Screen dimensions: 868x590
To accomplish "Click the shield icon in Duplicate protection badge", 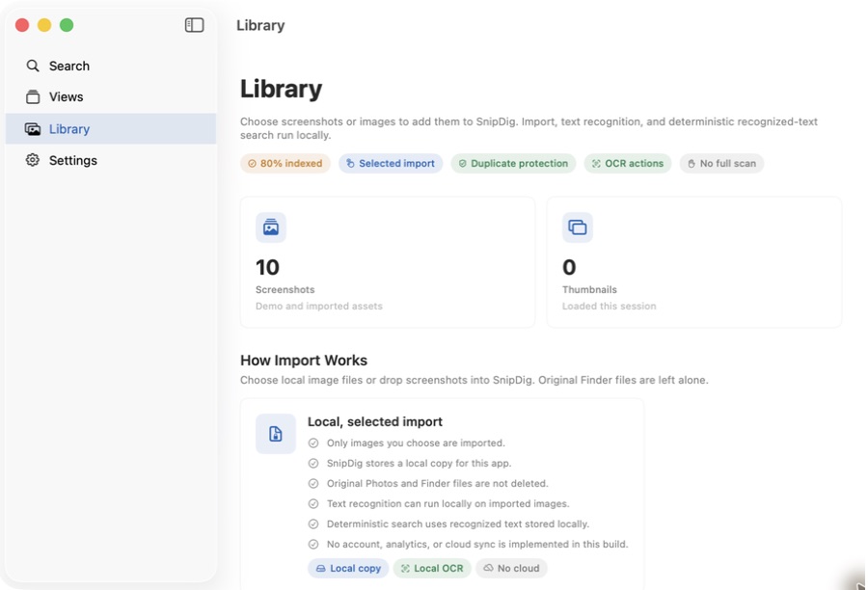I will 462,163.
